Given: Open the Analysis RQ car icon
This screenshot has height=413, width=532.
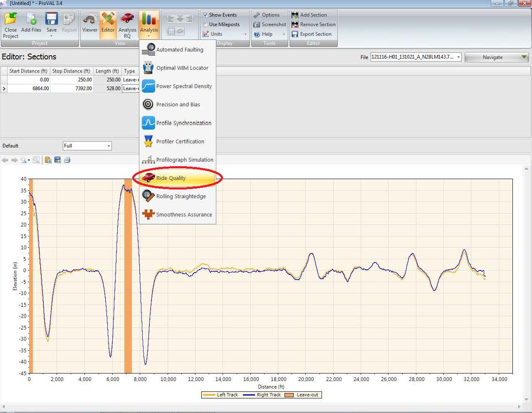Looking at the screenshot, I should click(127, 19).
